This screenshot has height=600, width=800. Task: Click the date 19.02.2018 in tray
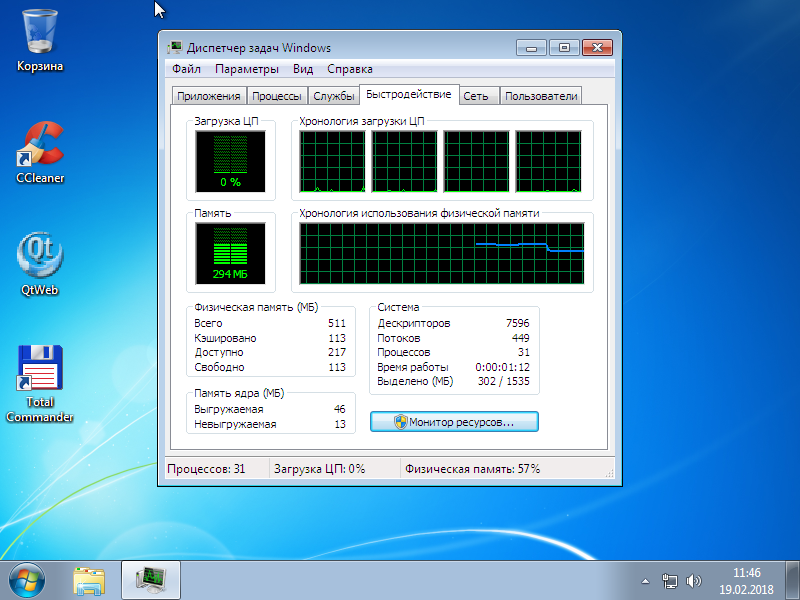pos(746,589)
